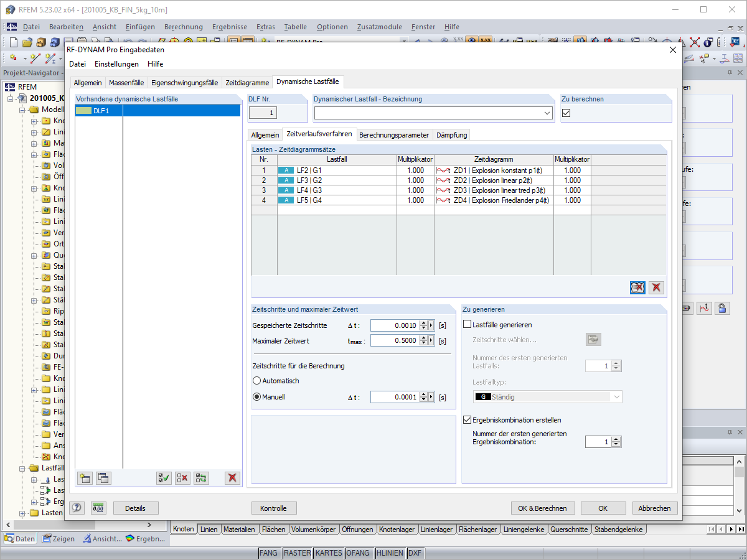Open the Lastfalltyp Ständig dropdown

pyautogui.click(x=616, y=397)
